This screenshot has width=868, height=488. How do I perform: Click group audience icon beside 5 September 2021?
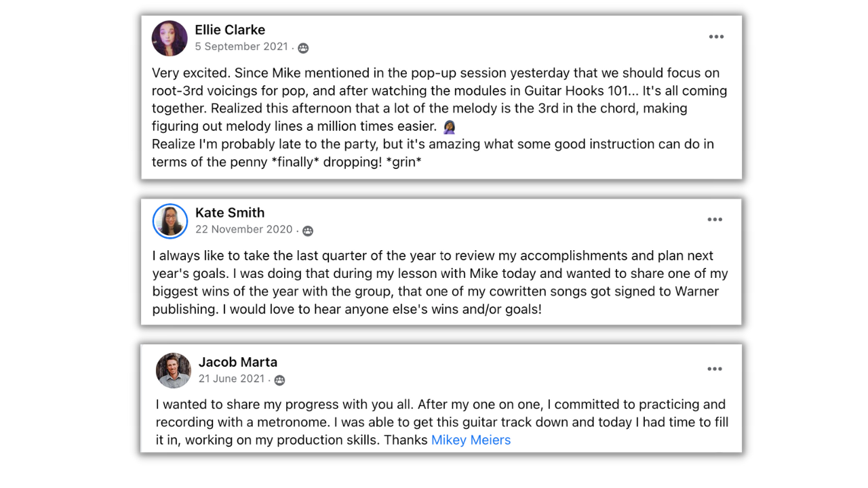[x=303, y=48]
